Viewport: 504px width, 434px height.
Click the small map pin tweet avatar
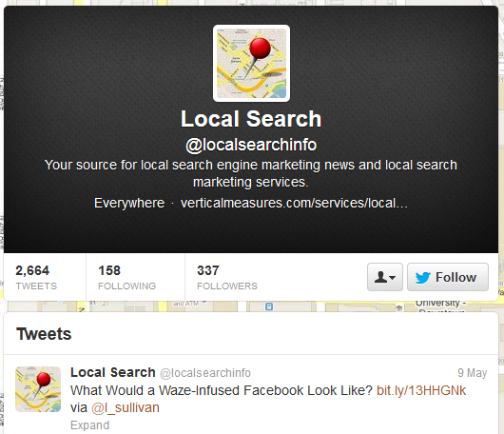(x=38, y=389)
